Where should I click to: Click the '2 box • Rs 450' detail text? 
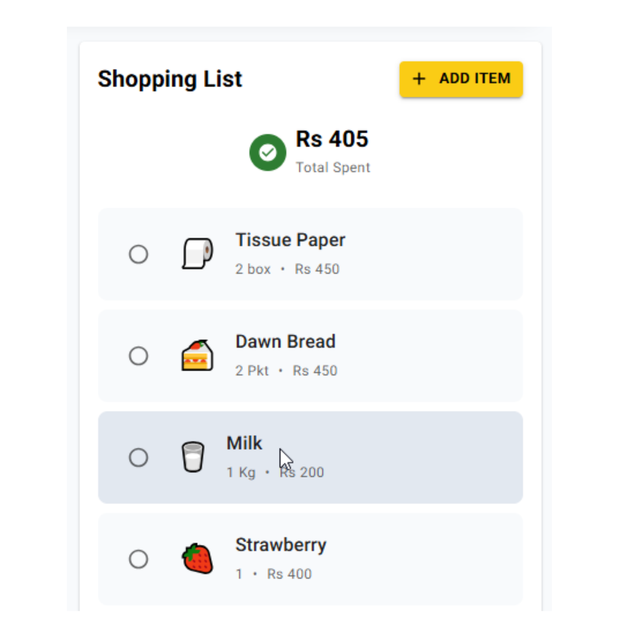pyautogui.click(x=288, y=269)
